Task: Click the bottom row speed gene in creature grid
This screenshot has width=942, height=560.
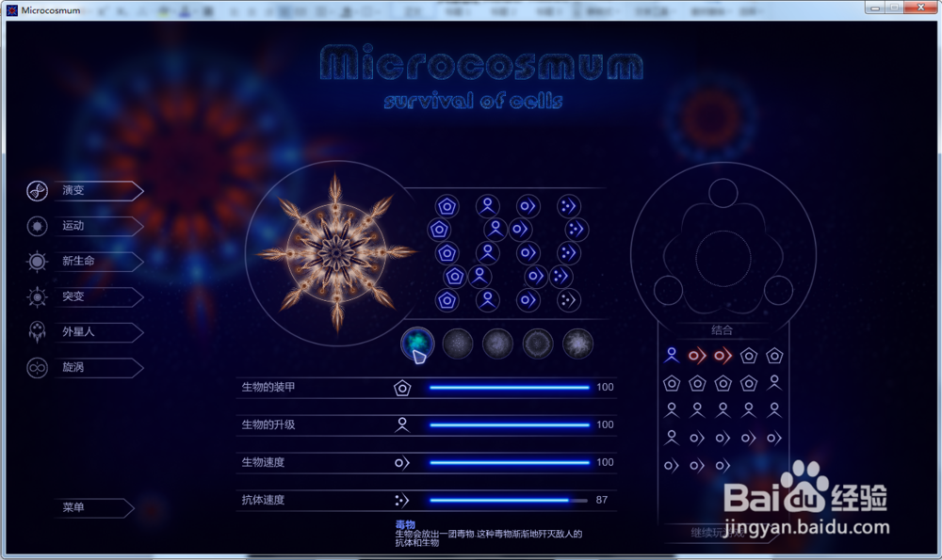Action: [528, 300]
